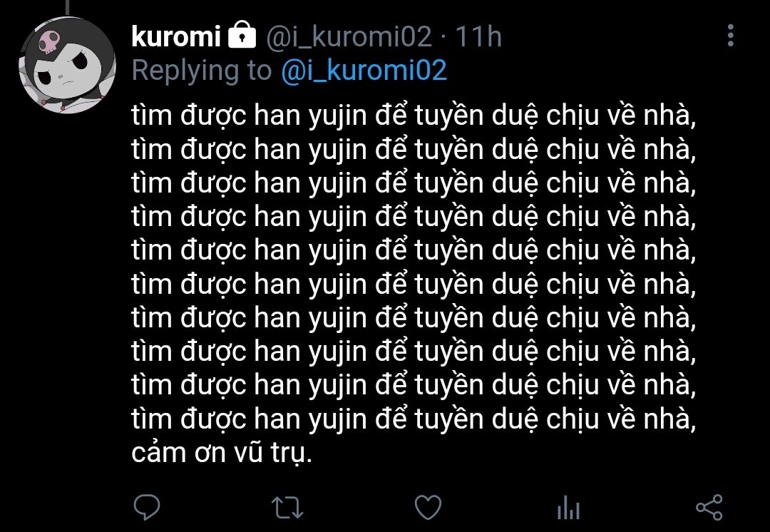This screenshot has width=770, height=532.
Task: Select the bold display name kuromi
Action: (x=176, y=36)
